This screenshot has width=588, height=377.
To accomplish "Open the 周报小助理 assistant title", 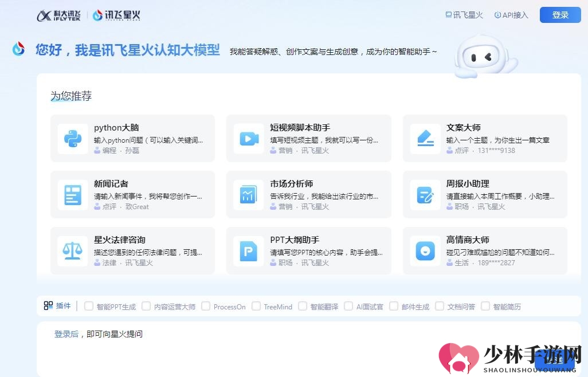I will (468, 184).
